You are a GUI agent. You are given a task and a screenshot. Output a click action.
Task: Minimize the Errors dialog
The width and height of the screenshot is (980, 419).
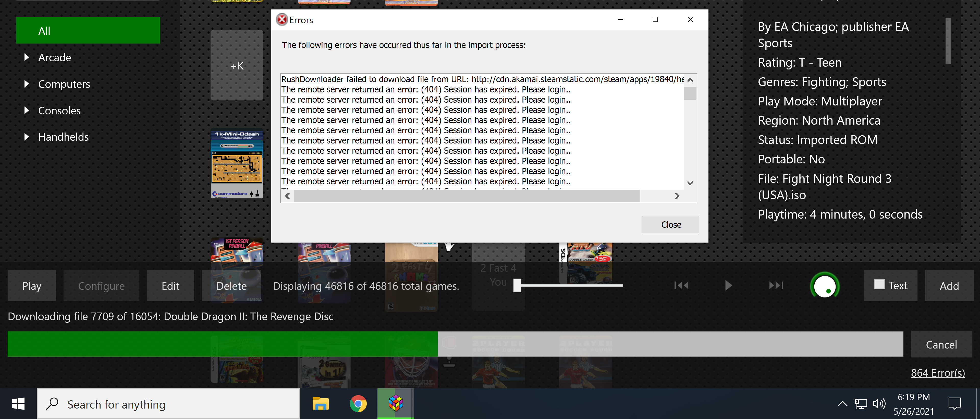point(620,19)
